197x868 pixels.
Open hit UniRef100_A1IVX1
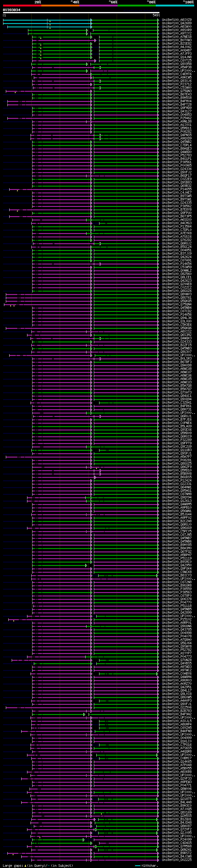[x=177, y=125]
